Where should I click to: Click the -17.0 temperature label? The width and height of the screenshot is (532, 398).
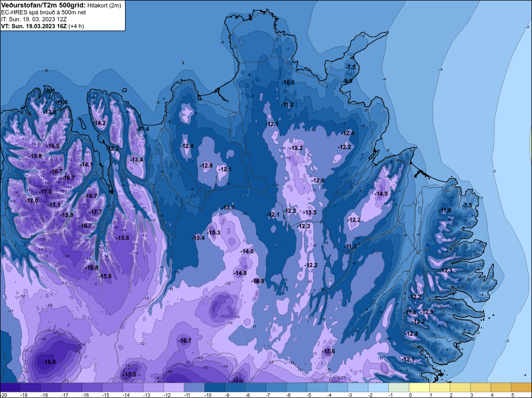[x=31, y=201]
